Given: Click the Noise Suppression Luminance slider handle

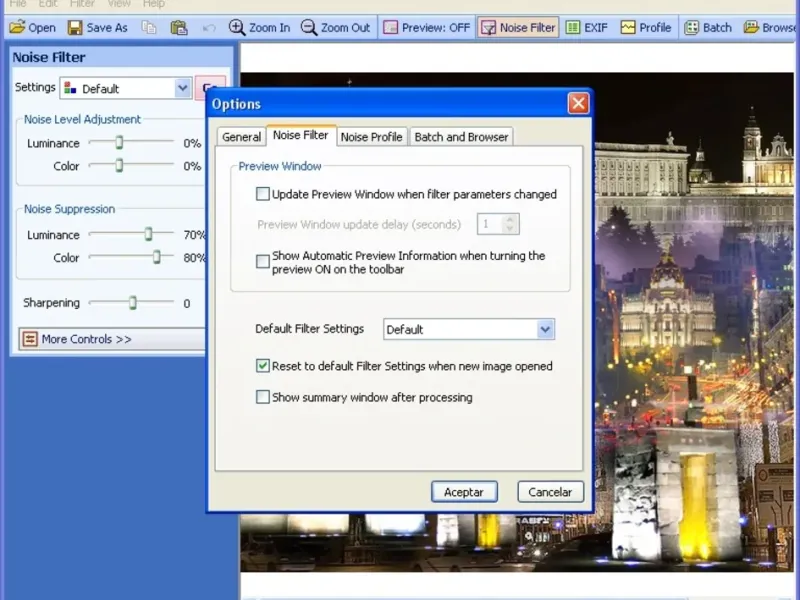Looking at the screenshot, I should 148,234.
